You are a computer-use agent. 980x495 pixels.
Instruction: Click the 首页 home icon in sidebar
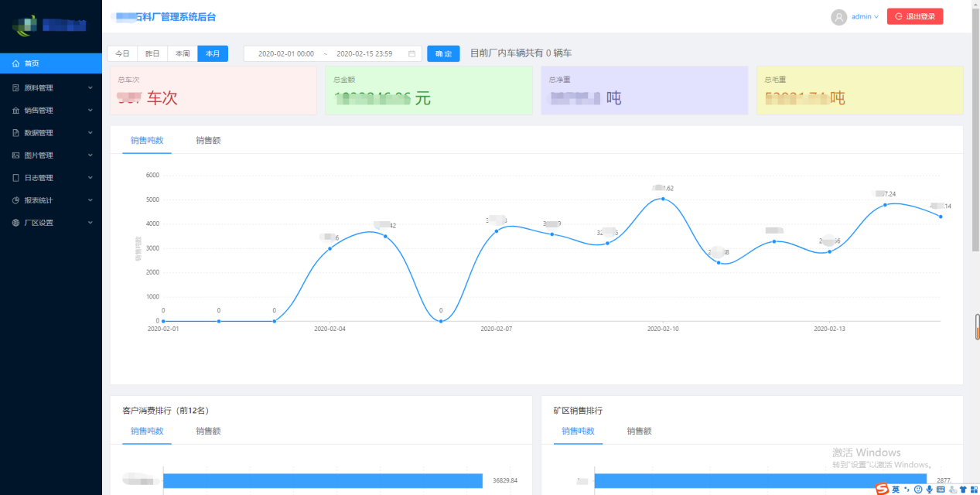click(x=16, y=63)
